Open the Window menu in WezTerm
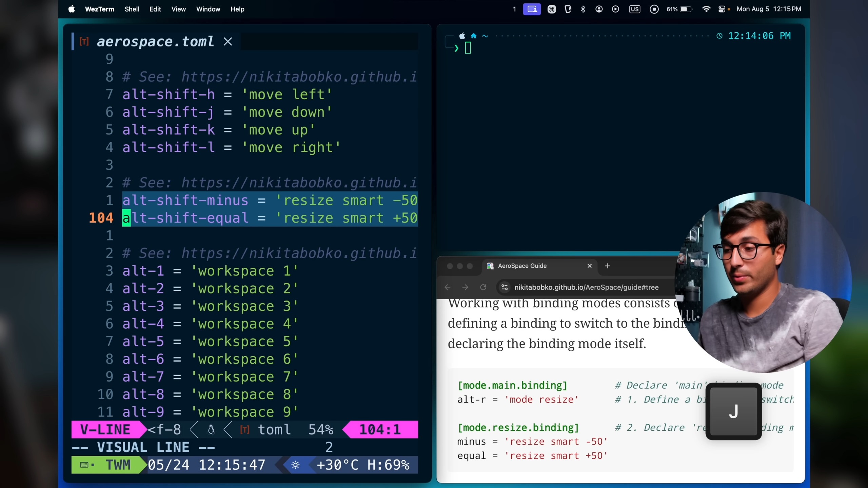Viewport: 868px width, 488px height. pyautogui.click(x=208, y=9)
